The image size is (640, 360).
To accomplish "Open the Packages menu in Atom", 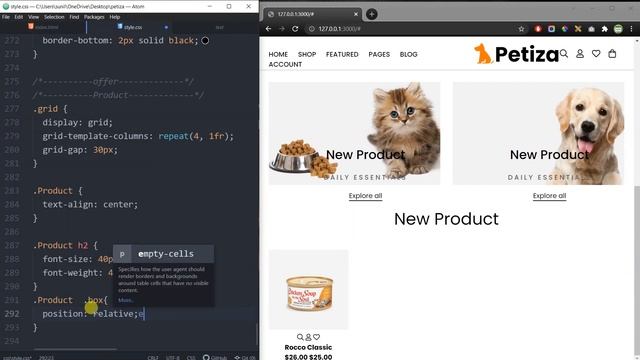I will (x=94, y=17).
